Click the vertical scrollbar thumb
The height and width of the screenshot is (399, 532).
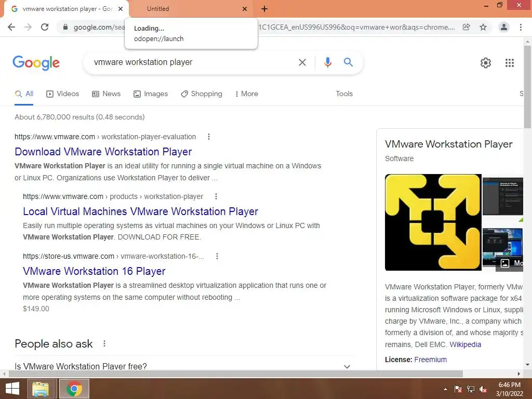(x=527, y=86)
